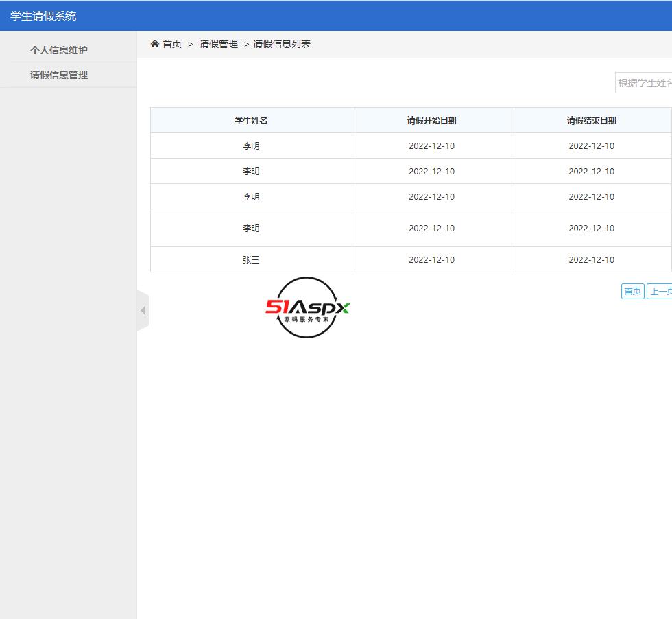
Task: Click the home icon in the breadcrumb
Action: click(x=155, y=43)
